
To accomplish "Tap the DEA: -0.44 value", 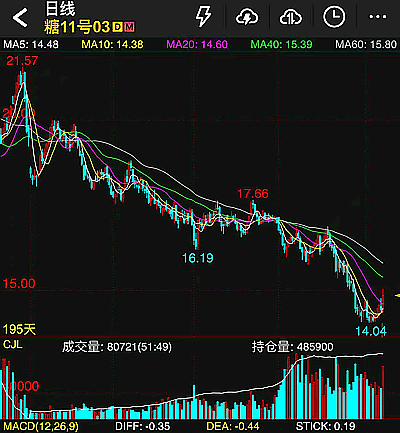I will pos(233,426).
